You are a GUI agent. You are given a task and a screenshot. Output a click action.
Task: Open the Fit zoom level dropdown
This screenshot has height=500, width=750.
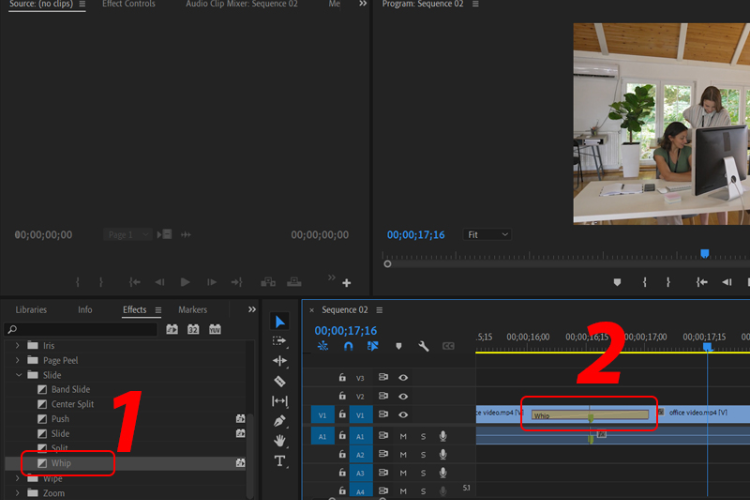click(487, 234)
